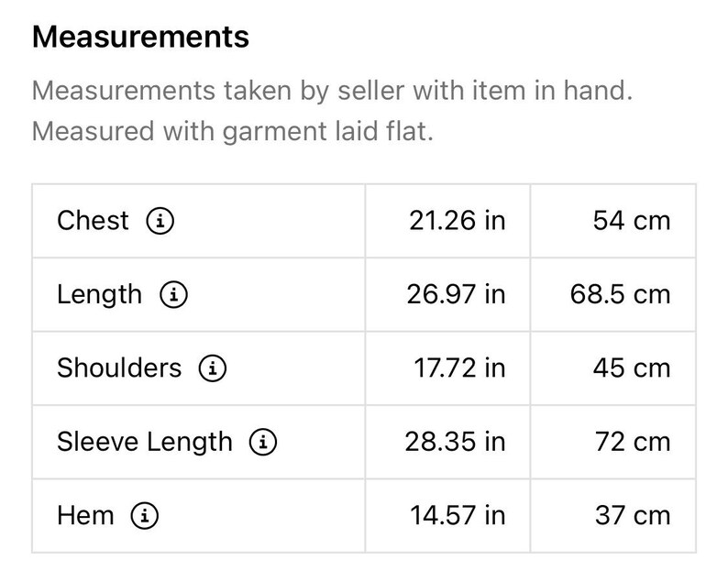Click the 21.26 in chest value
Viewport: 728px width, 571px height.
point(458,221)
